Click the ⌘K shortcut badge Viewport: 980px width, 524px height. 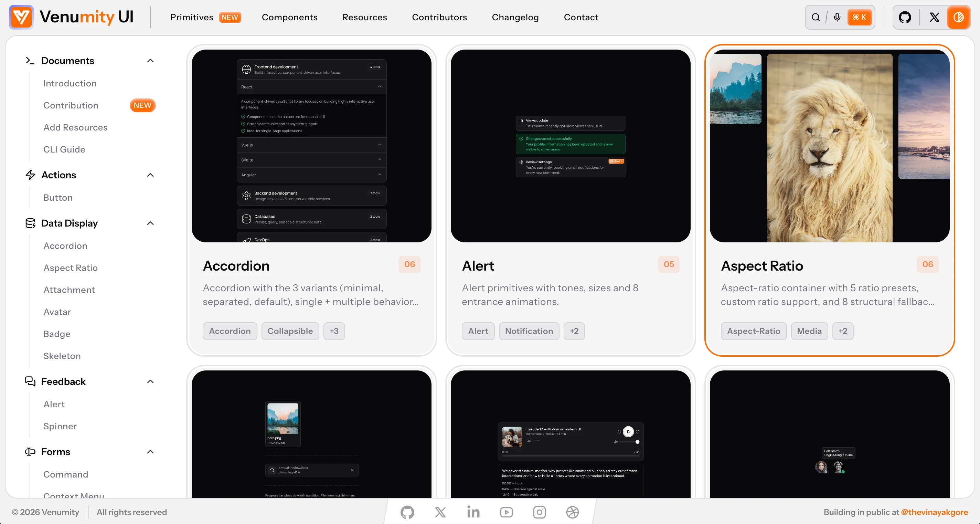[859, 17]
